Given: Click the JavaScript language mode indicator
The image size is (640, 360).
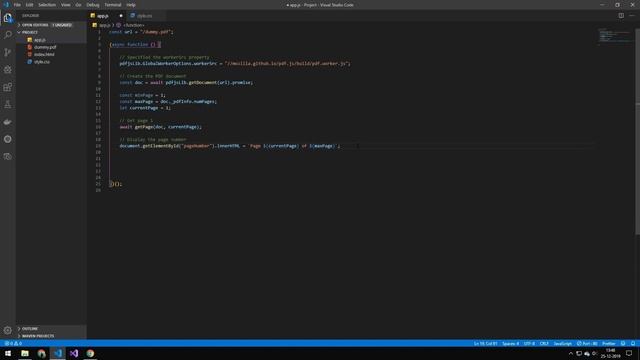Looking at the screenshot, I should [562, 343].
